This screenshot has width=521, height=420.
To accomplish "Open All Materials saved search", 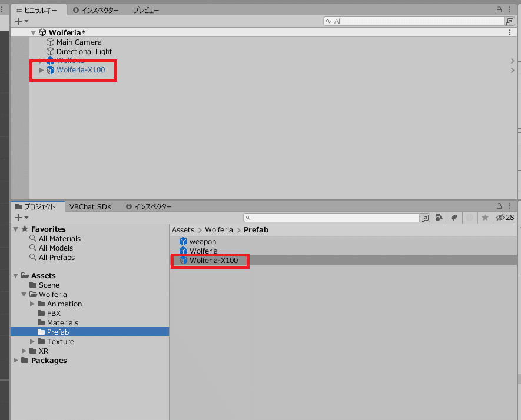I will 59,239.
